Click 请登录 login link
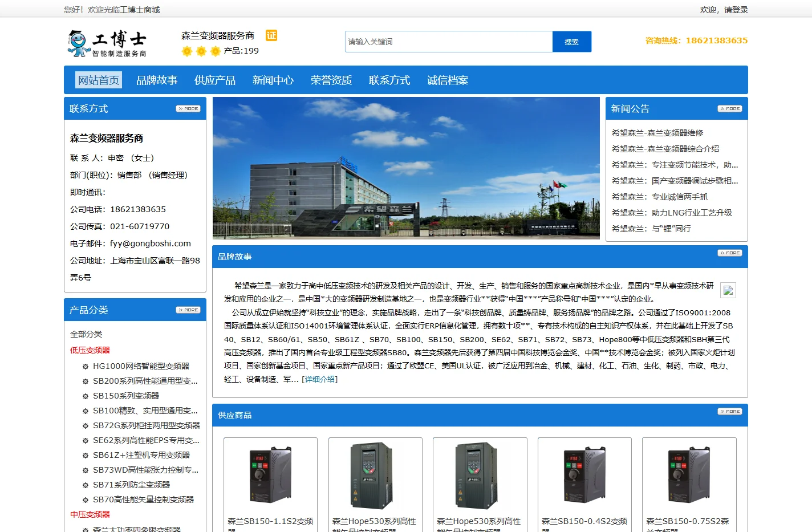Screen dimensions: 812x532 [x=736, y=10]
